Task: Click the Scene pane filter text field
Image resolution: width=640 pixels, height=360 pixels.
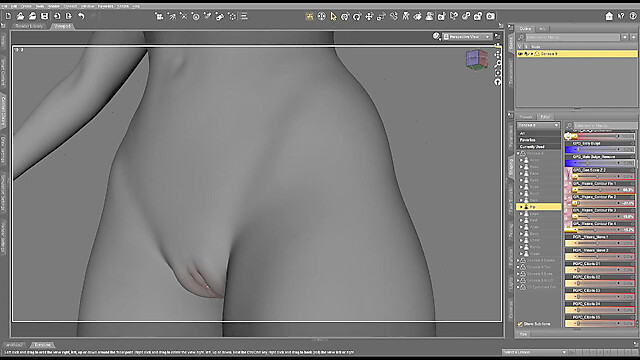Action: [x=572, y=37]
